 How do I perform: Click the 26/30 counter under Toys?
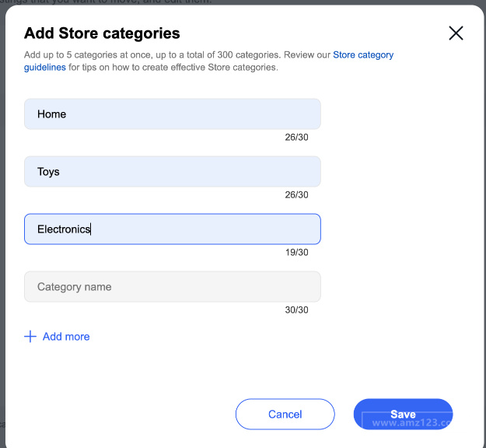(296, 195)
